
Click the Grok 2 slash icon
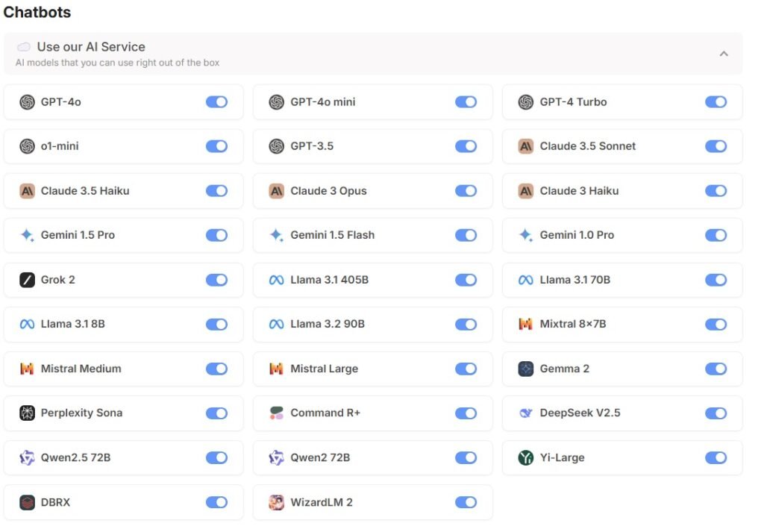28,280
